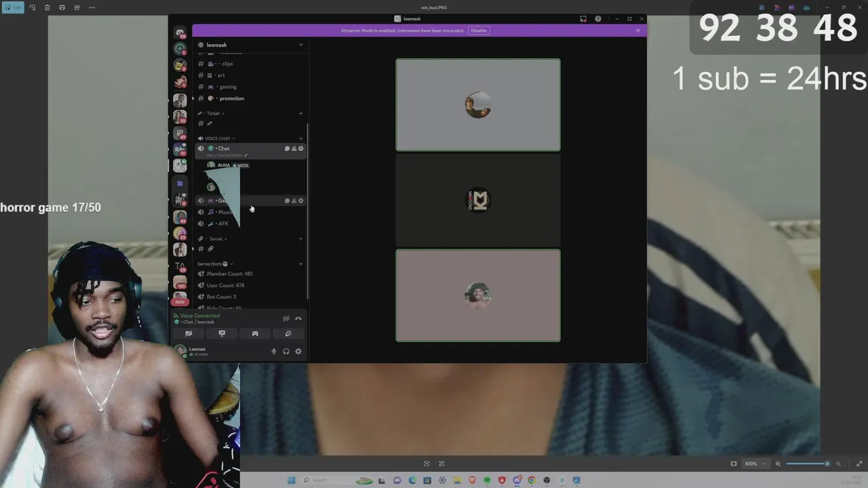This screenshot has width=868, height=488.
Task: Disable Streamer Mode via the Disable button
Action: pyautogui.click(x=479, y=30)
